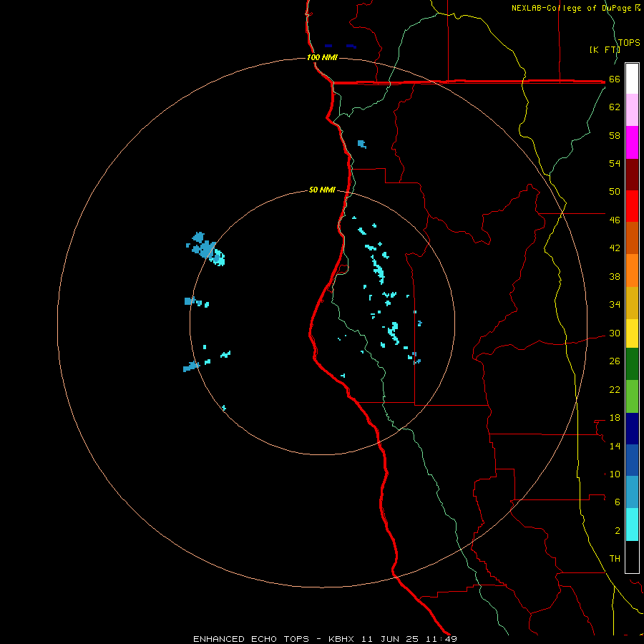Click the white swatch in the tops legend
This screenshot has height=644, width=644.
[632, 79]
